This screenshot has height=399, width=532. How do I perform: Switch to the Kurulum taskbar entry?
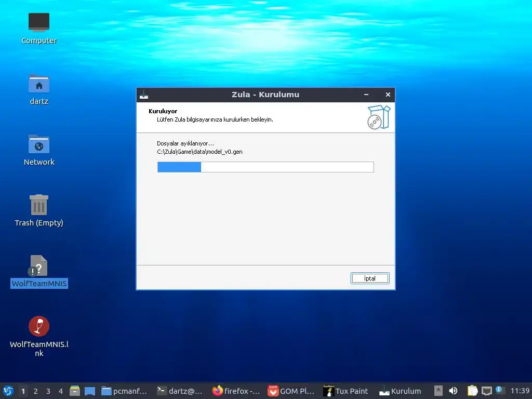click(401, 391)
